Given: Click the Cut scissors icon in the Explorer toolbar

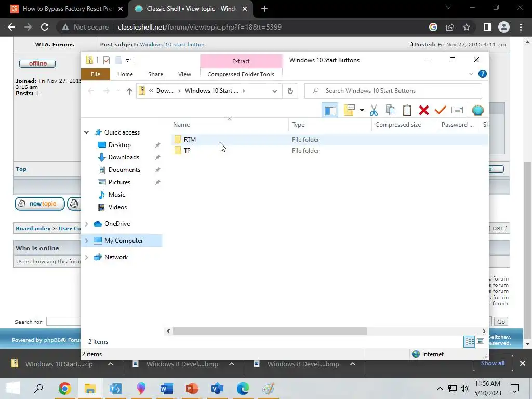Looking at the screenshot, I should [x=374, y=110].
